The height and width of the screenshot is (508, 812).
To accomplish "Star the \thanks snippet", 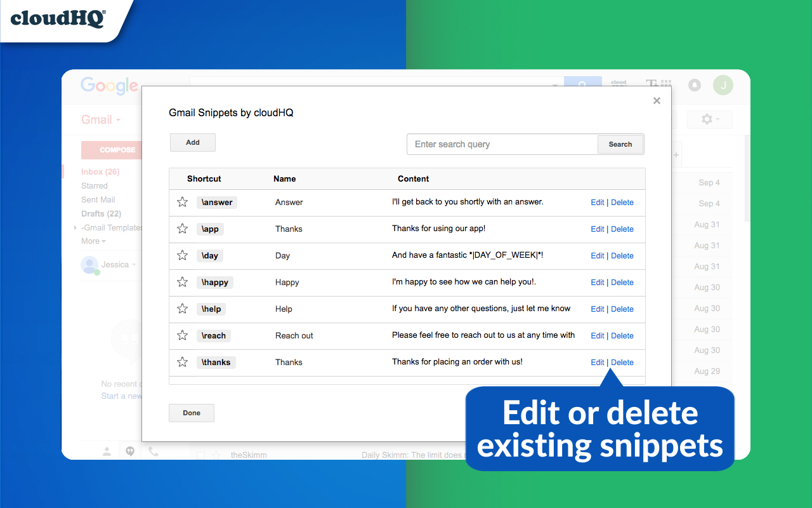I will click(x=182, y=361).
